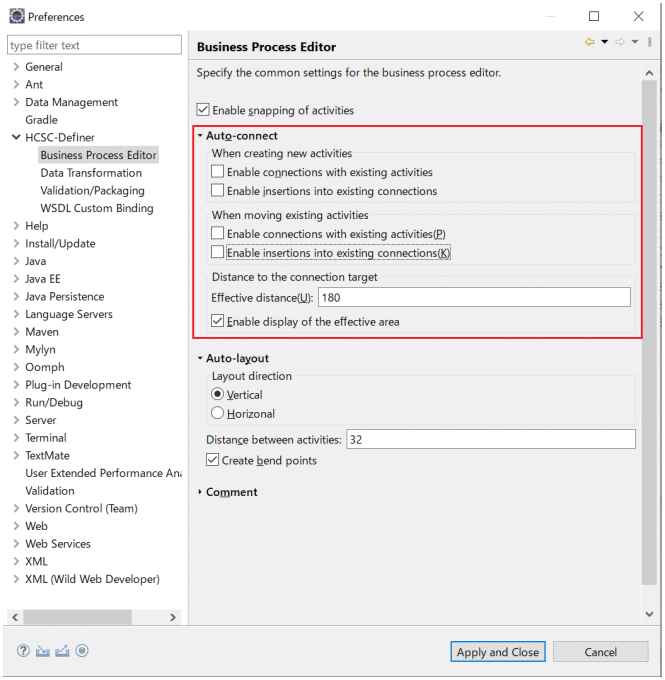665x680 pixels.
Task: Select Business Process Editor tree item
Action: (x=98, y=155)
